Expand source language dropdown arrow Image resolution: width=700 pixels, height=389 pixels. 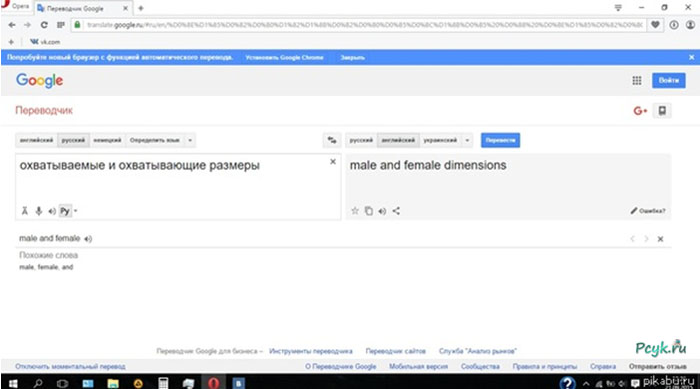(x=190, y=140)
